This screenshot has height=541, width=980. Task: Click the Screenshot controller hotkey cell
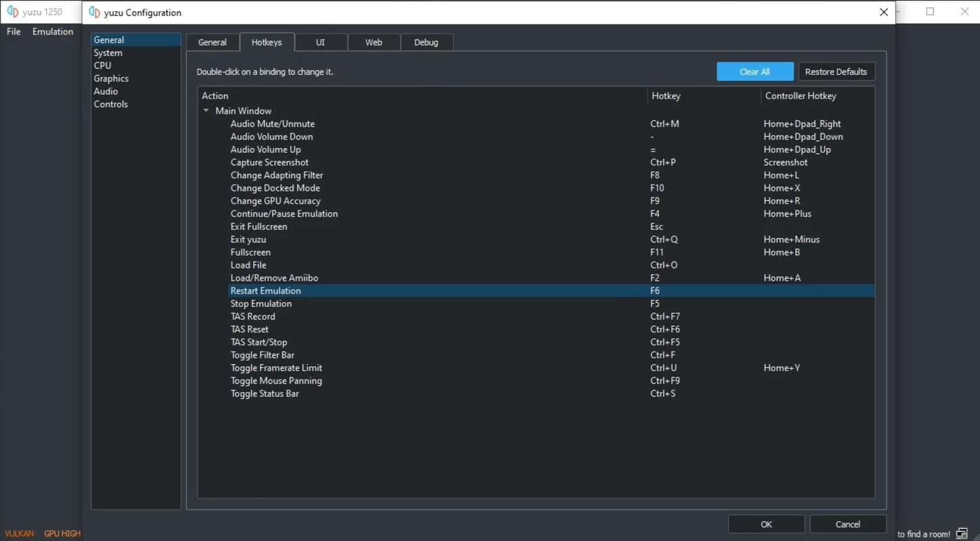click(786, 162)
